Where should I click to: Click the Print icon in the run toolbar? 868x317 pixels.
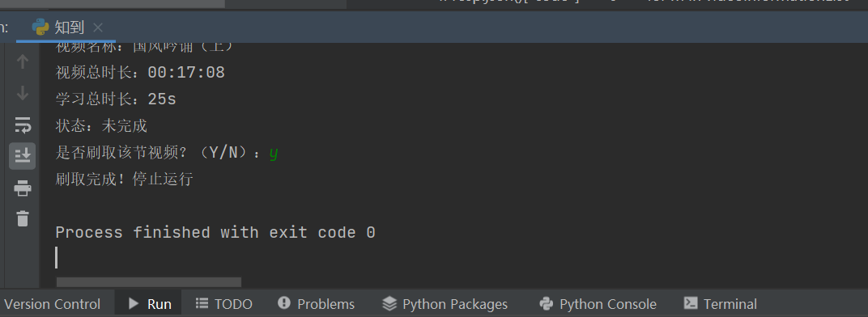22,188
